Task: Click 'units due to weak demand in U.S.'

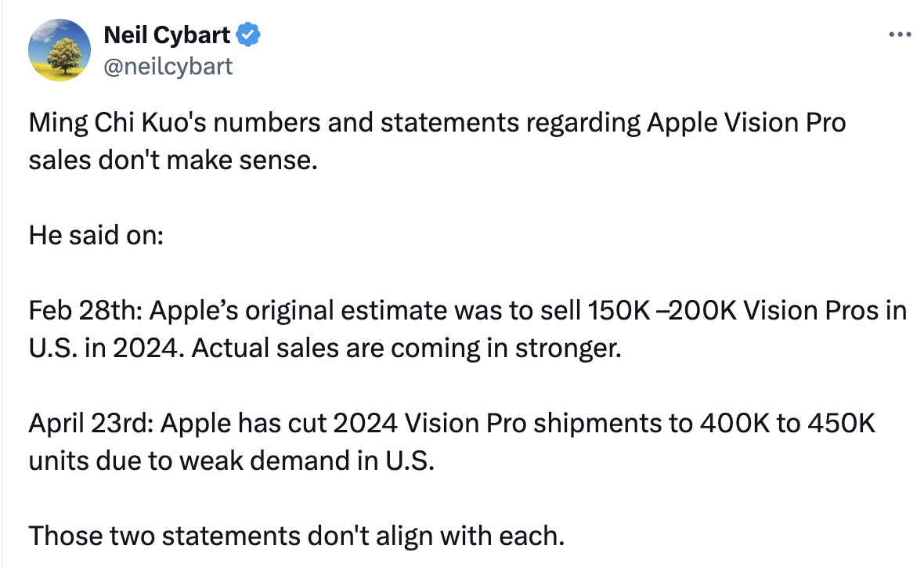Action: click(x=232, y=461)
